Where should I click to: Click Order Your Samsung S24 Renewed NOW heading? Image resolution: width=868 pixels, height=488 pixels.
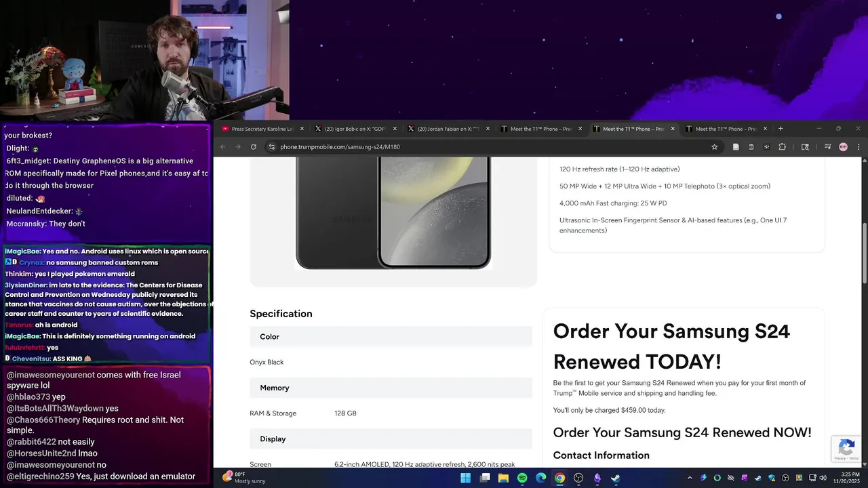point(682,432)
